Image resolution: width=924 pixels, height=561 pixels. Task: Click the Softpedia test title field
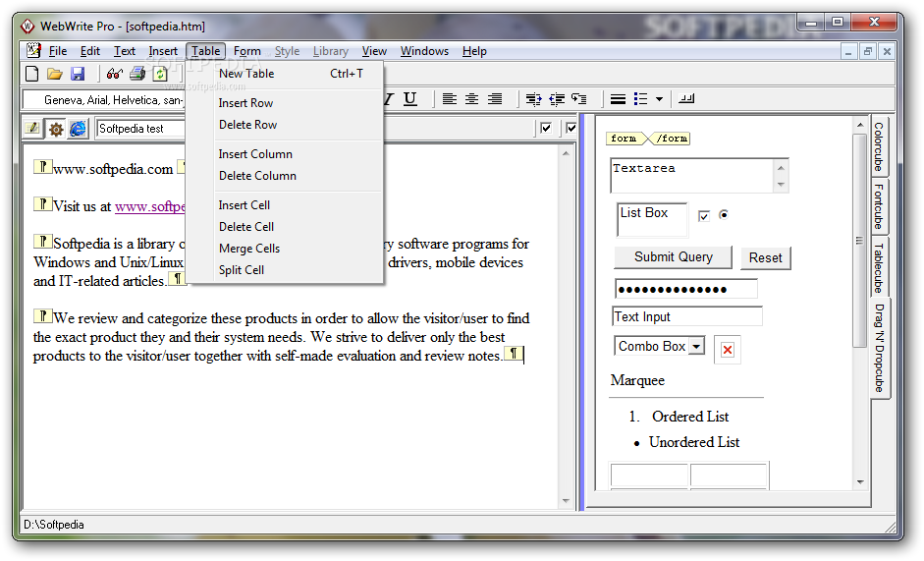pos(141,129)
